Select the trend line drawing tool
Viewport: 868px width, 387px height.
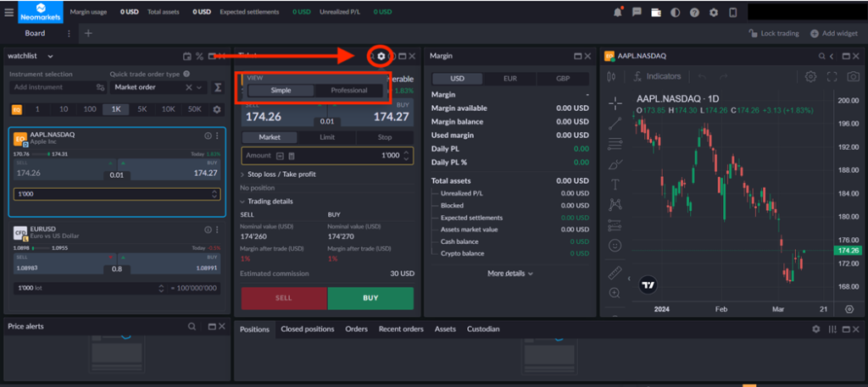(x=615, y=123)
